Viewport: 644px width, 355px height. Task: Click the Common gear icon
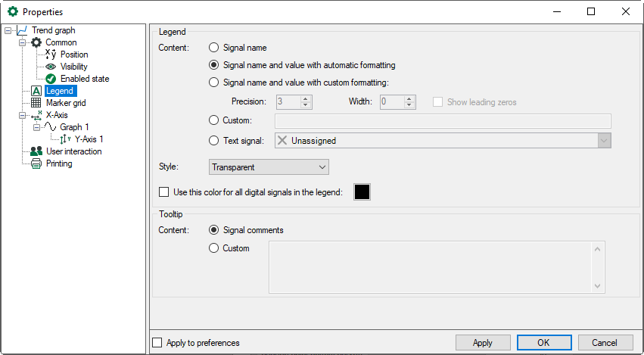[x=36, y=42]
